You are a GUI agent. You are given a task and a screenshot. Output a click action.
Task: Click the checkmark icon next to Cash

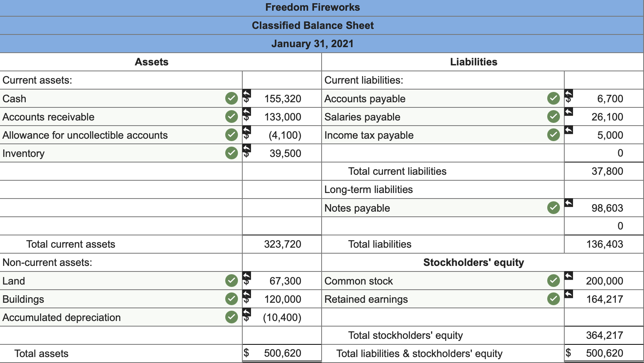[x=231, y=98]
